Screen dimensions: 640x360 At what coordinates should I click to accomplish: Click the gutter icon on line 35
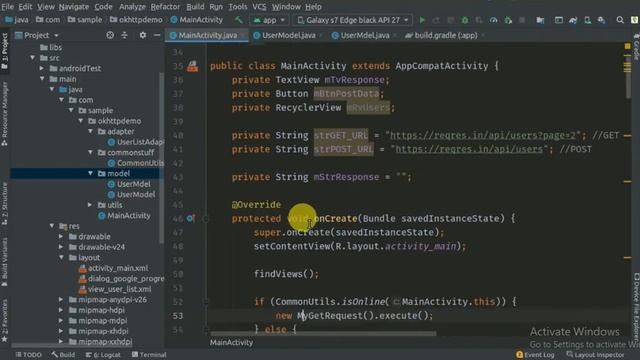(x=193, y=66)
